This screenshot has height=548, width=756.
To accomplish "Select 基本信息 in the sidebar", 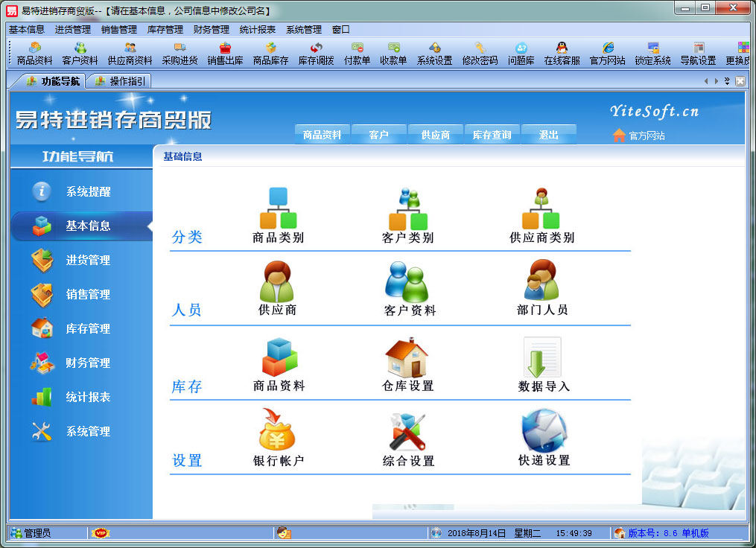I will tap(81, 226).
